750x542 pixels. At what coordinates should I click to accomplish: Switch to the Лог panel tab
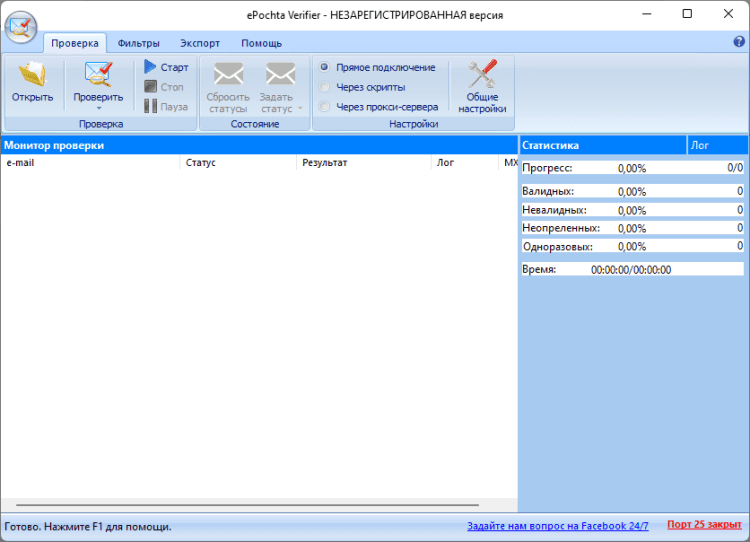point(717,145)
